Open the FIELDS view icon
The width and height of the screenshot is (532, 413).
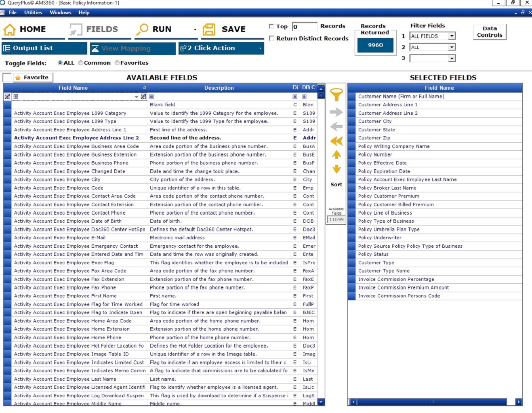tap(76, 29)
